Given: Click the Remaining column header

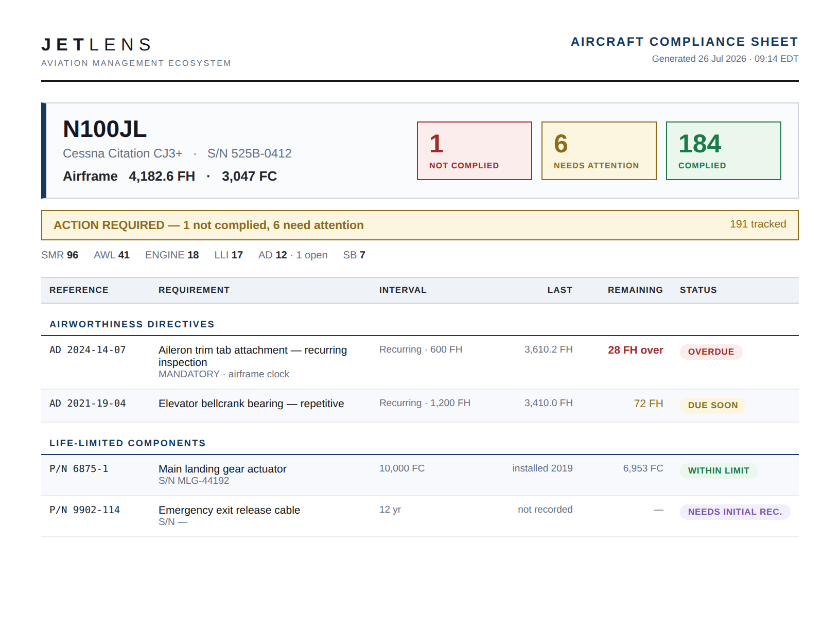Looking at the screenshot, I should (x=635, y=290).
